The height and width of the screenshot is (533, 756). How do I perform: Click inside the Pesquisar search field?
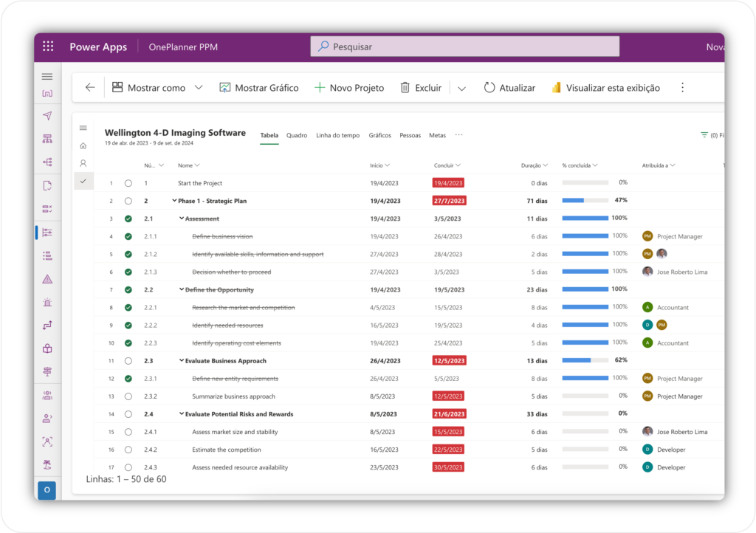(x=464, y=46)
